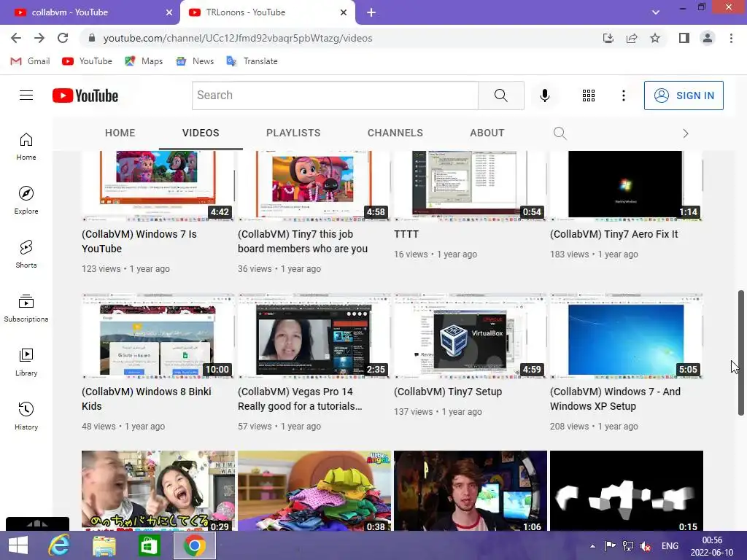This screenshot has height=560, width=747.
Task: Open the ABOUT tab
Action: pos(487,133)
